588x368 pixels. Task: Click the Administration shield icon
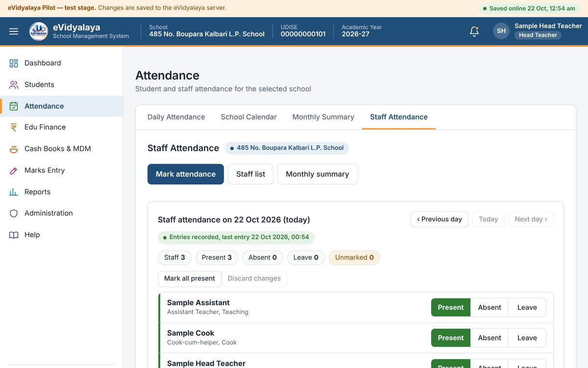pos(14,213)
